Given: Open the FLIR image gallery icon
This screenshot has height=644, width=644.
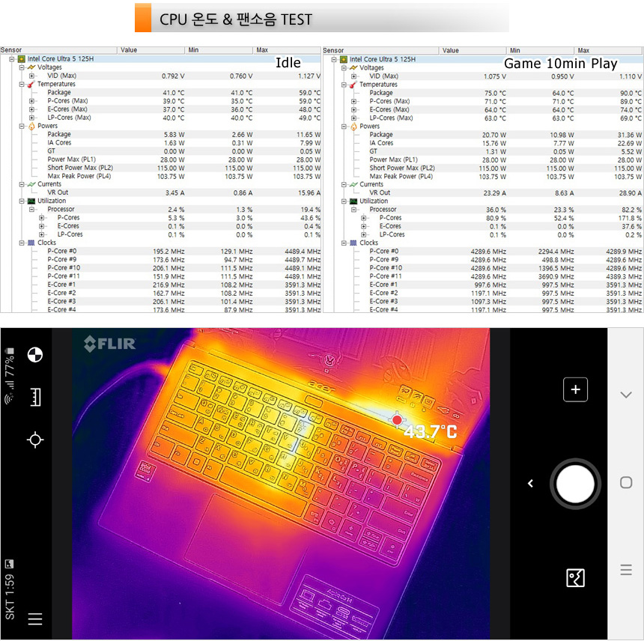Looking at the screenshot, I should (x=575, y=577).
